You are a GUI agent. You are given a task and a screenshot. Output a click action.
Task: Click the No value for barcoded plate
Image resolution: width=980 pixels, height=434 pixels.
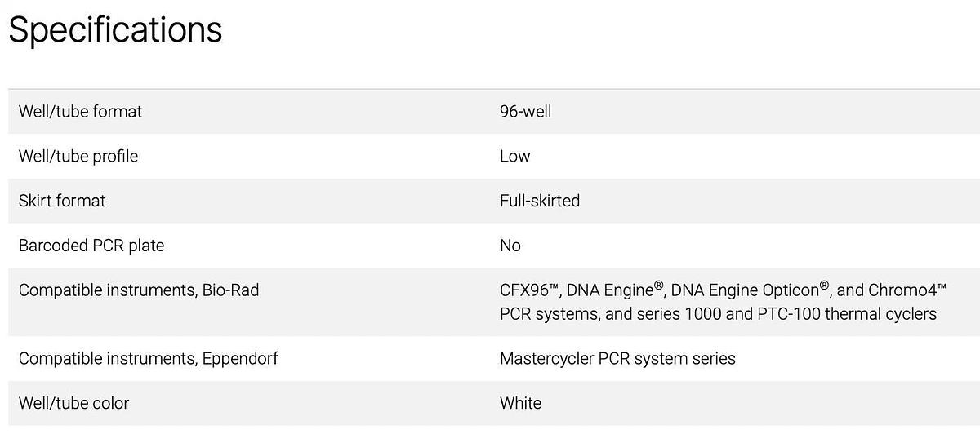coord(510,245)
